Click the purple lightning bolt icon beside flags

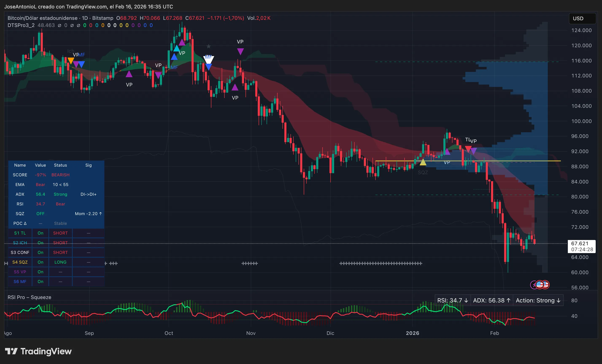pos(534,285)
